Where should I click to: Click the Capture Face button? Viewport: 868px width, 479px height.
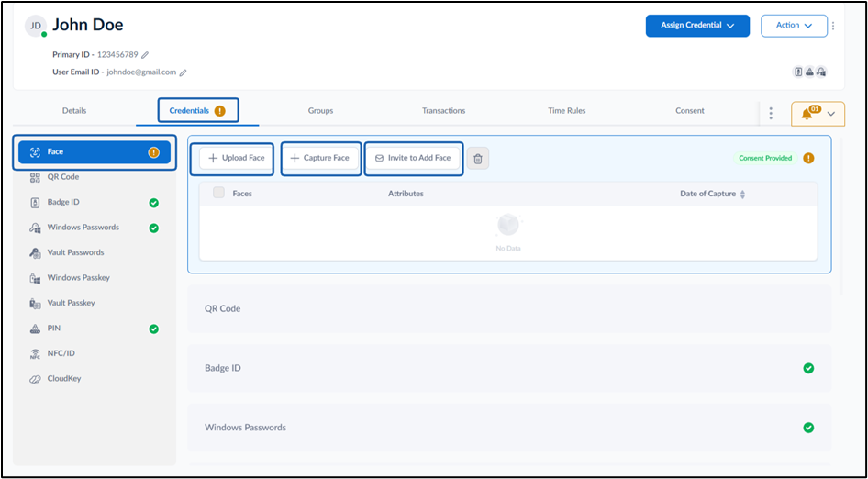tap(320, 159)
